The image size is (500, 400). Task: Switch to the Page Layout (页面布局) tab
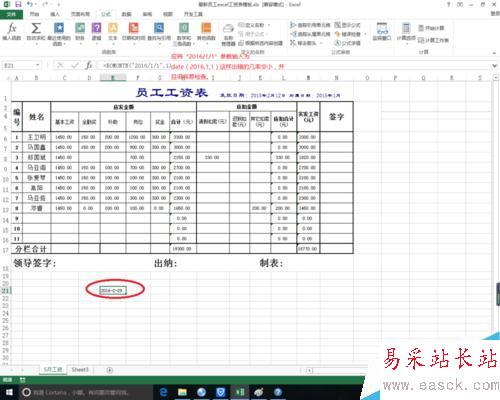[80, 14]
